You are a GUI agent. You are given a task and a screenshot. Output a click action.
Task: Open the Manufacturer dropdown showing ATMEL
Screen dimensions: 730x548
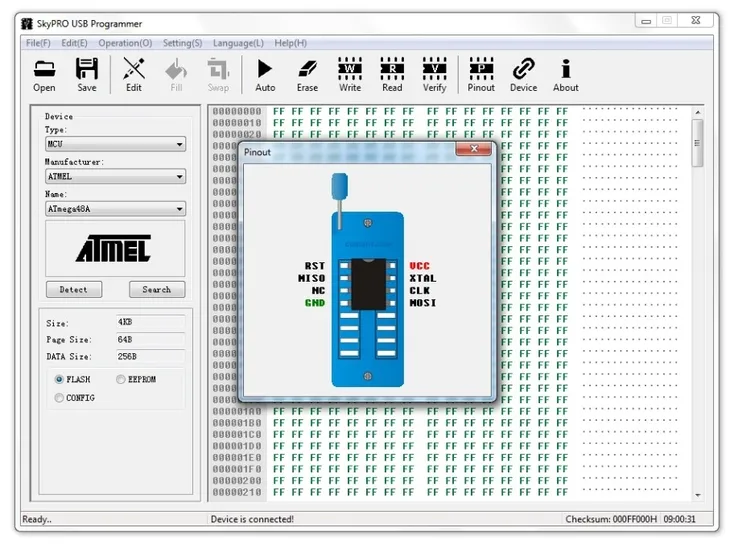(x=115, y=176)
